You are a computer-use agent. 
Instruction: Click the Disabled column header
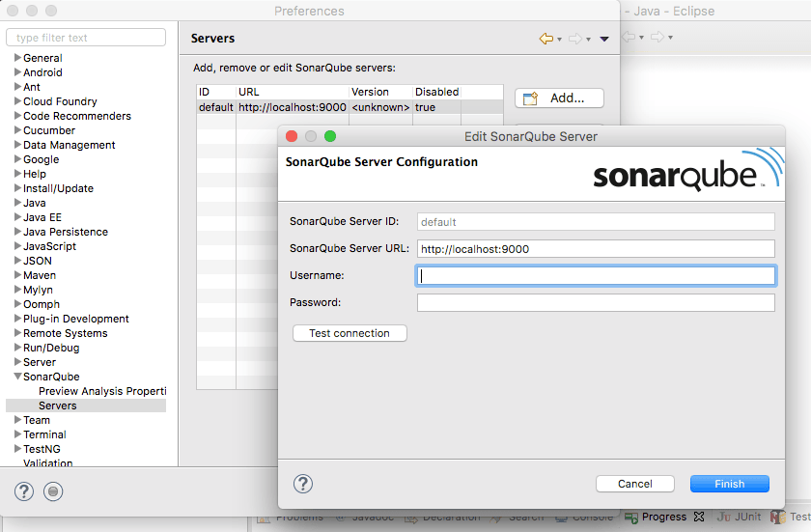tap(437, 92)
